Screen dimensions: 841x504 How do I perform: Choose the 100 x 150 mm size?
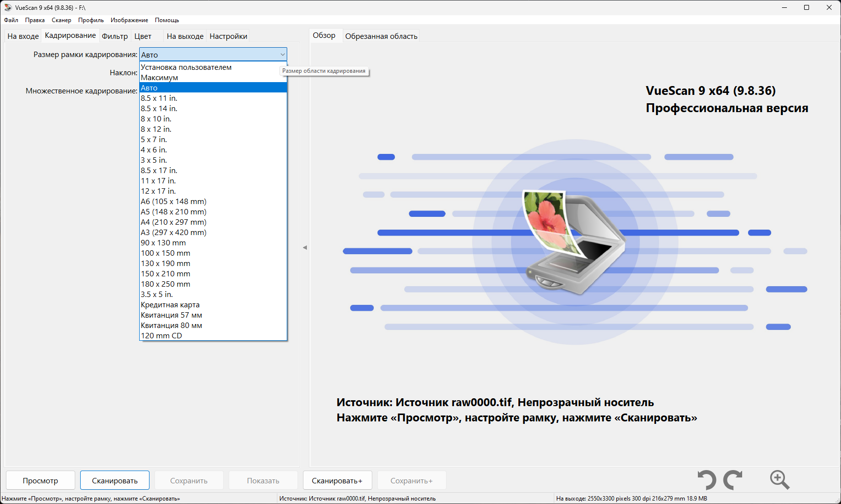coord(213,253)
